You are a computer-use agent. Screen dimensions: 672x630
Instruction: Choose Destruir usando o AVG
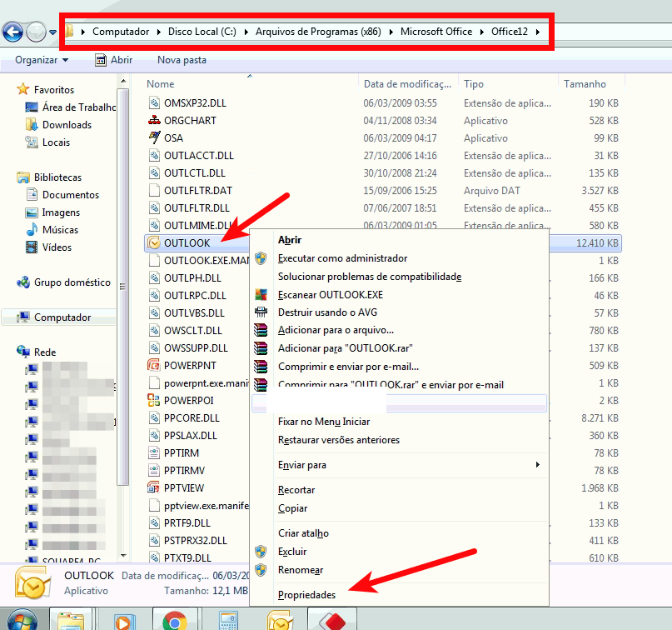point(327,312)
